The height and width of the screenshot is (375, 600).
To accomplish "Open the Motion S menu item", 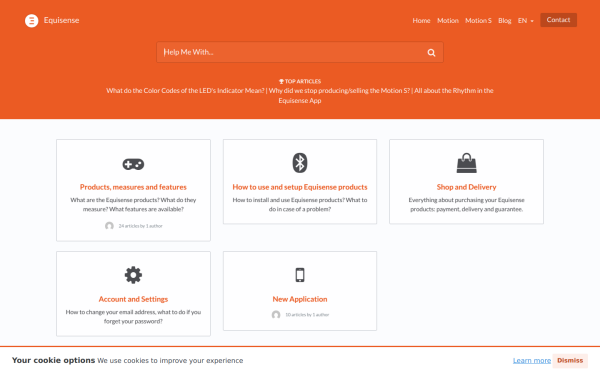I will tap(478, 20).
